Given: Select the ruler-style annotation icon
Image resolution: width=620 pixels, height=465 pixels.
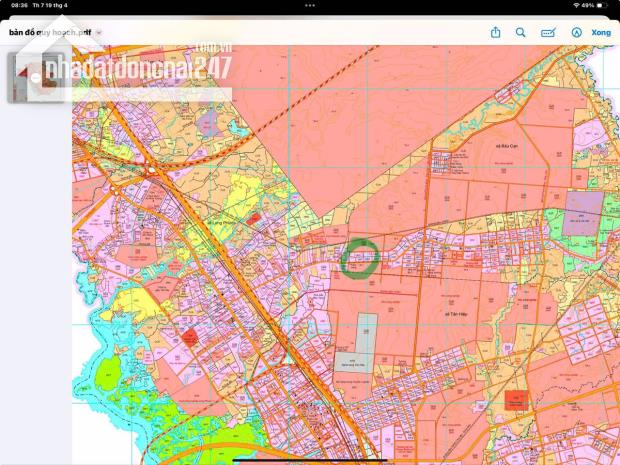Looking at the screenshot, I should pos(548,32).
